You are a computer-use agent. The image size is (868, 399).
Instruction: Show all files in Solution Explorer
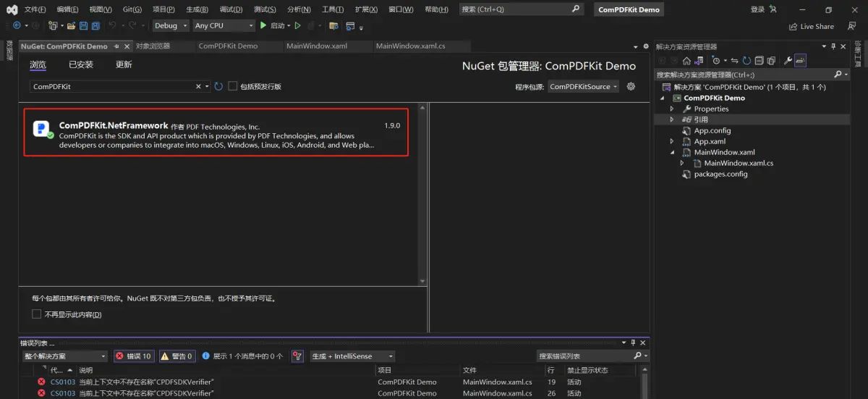click(771, 61)
